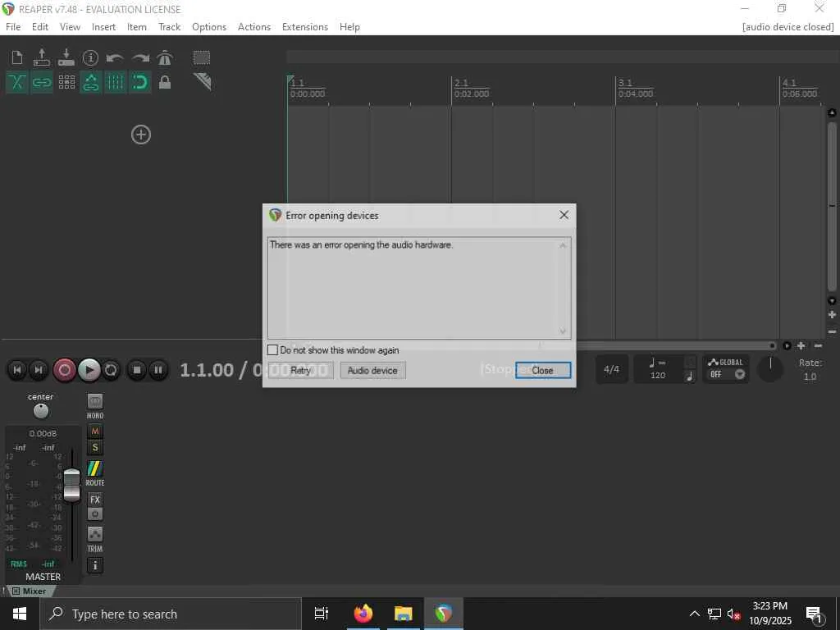
Task: Open the master FX button
Action: click(95, 500)
